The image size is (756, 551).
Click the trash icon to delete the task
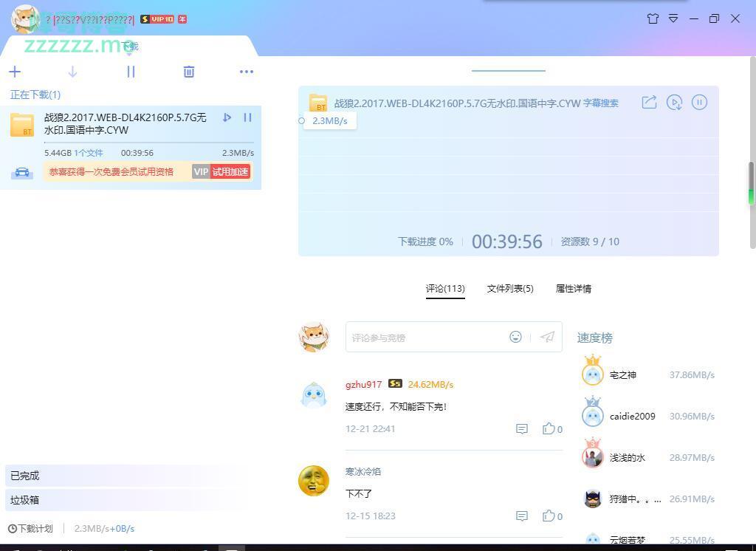pos(189,72)
